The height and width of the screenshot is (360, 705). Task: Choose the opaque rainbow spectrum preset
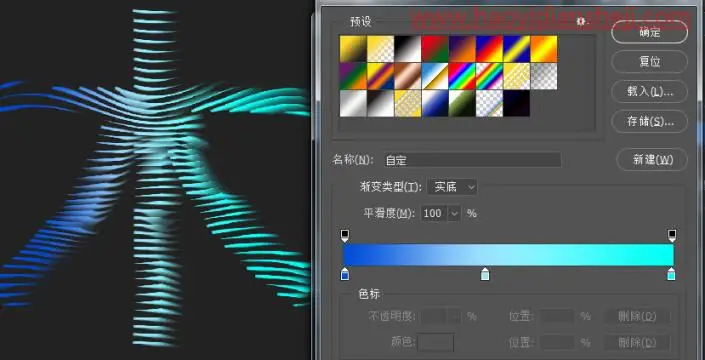click(x=462, y=76)
